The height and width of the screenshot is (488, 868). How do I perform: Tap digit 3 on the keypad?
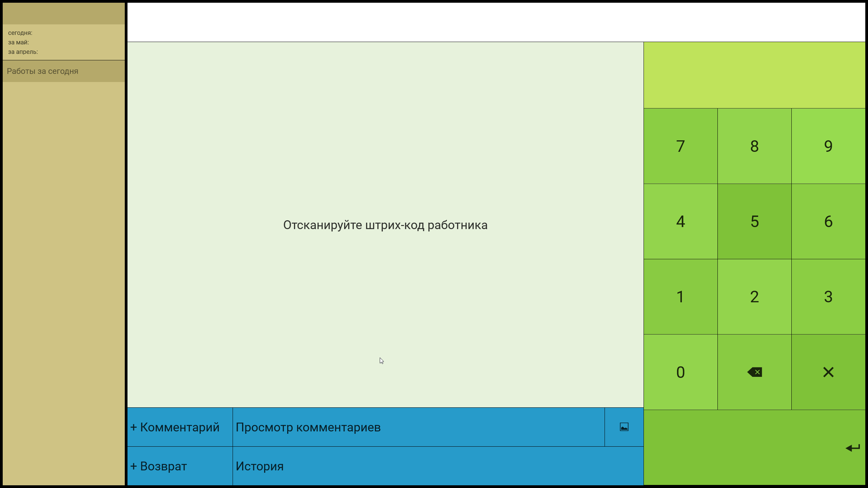(828, 297)
